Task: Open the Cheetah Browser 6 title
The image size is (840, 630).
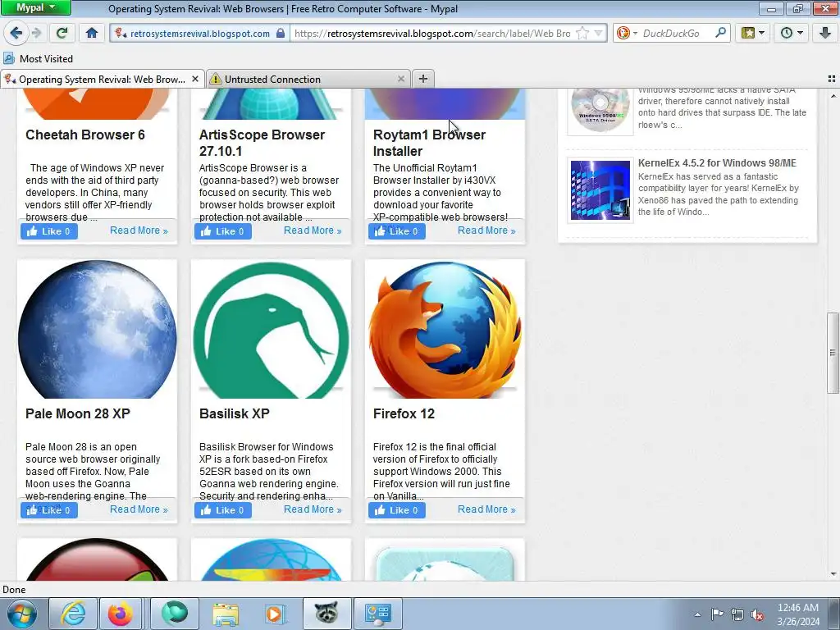Action: click(85, 135)
